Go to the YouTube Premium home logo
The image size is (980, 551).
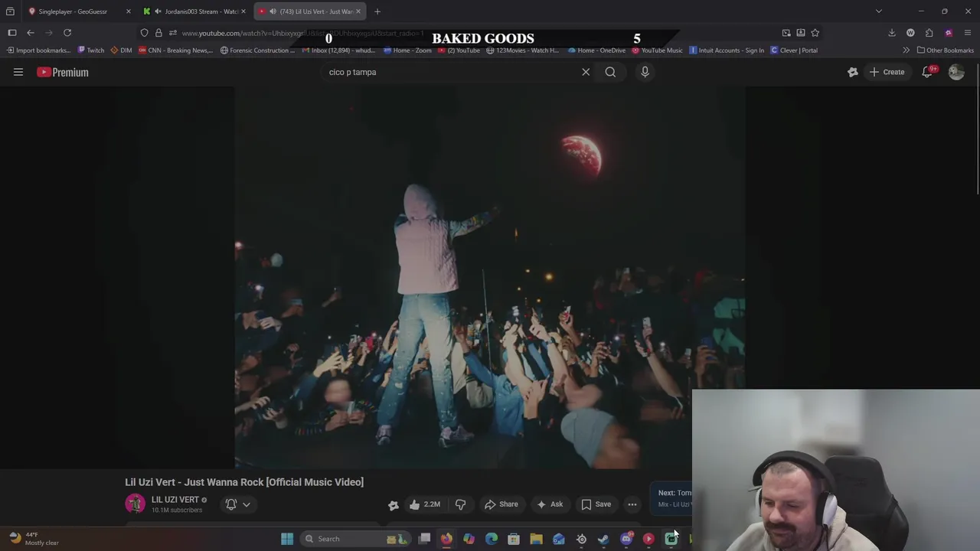point(63,72)
